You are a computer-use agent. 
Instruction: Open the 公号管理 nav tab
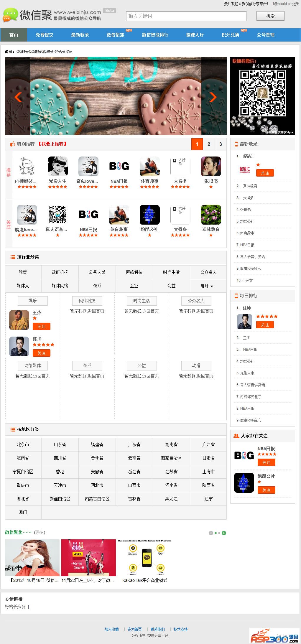(x=266, y=35)
